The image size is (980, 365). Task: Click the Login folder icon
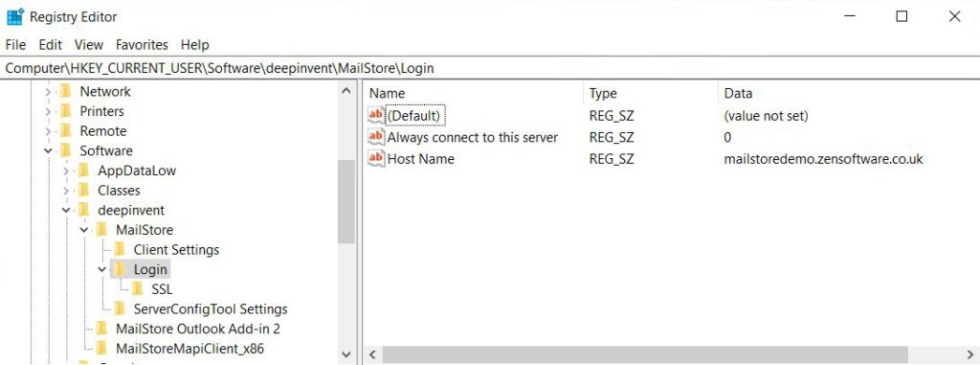click(x=120, y=269)
